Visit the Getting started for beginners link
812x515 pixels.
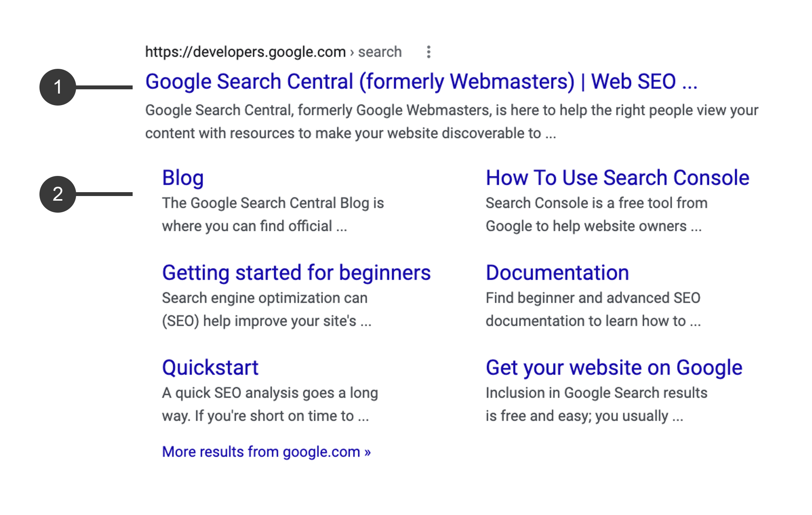click(296, 273)
